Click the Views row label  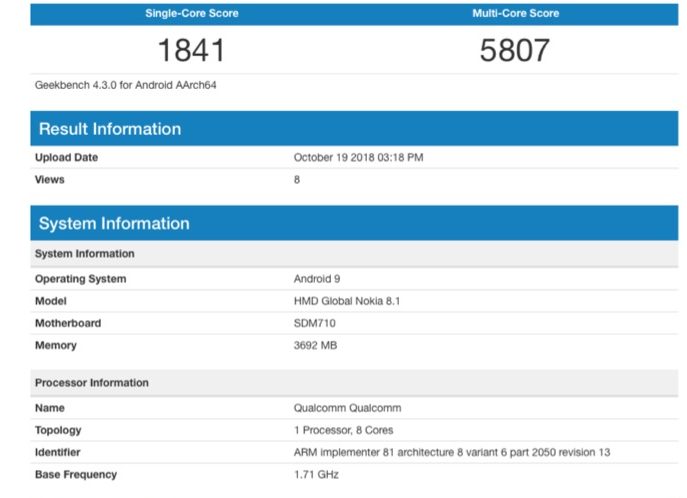[50, 180]
